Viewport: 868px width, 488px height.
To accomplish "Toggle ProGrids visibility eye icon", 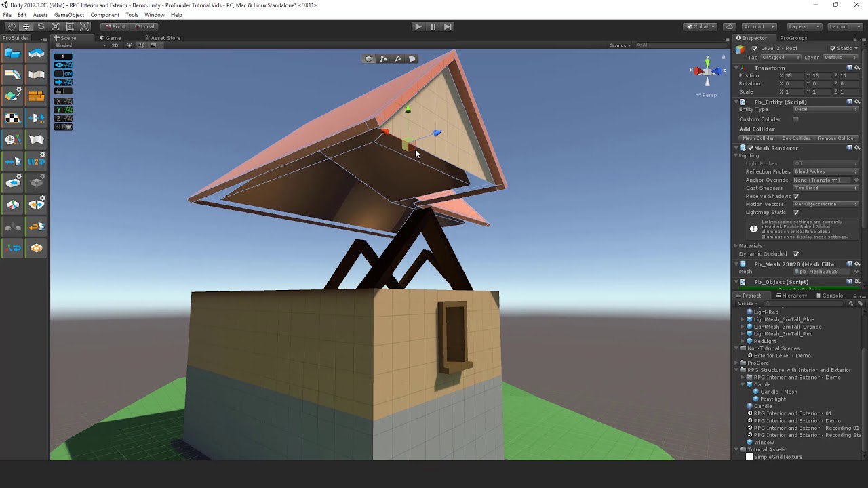I will pyautogui.click(x=63, y=65).
